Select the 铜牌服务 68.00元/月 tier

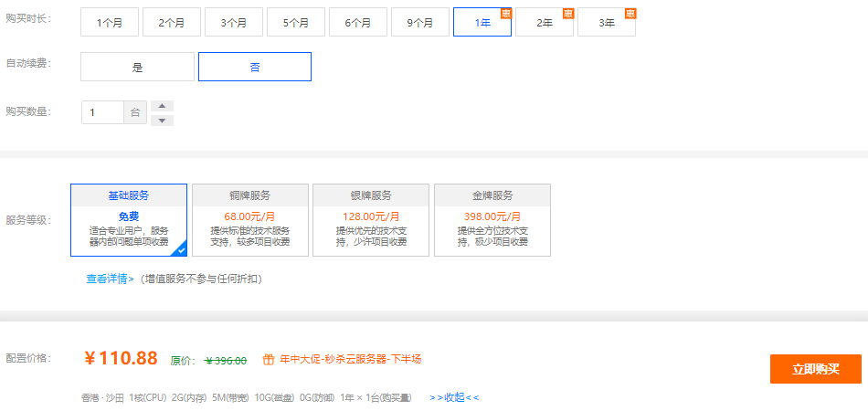(x=250, y=220)
